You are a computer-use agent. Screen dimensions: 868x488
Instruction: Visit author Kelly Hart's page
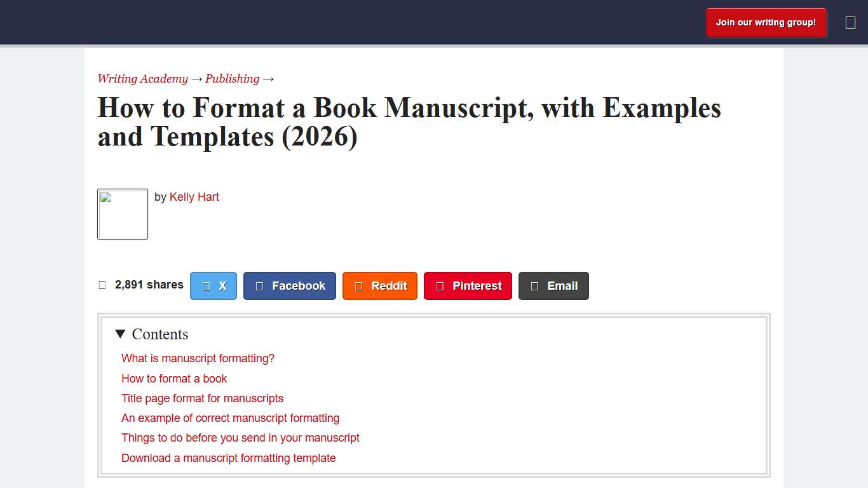click(x=194, y=197)
